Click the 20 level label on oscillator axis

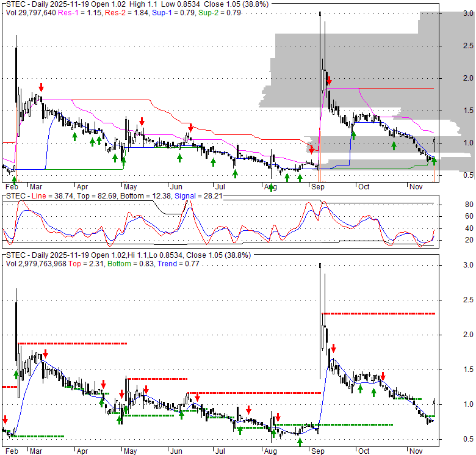[x=469, y=240]
